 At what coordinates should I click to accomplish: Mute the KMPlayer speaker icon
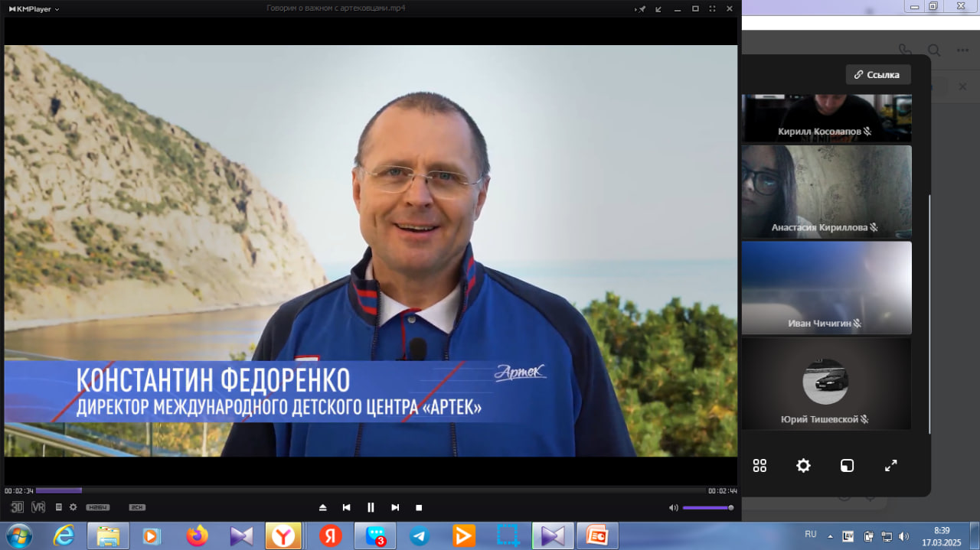tap(673, 507)
